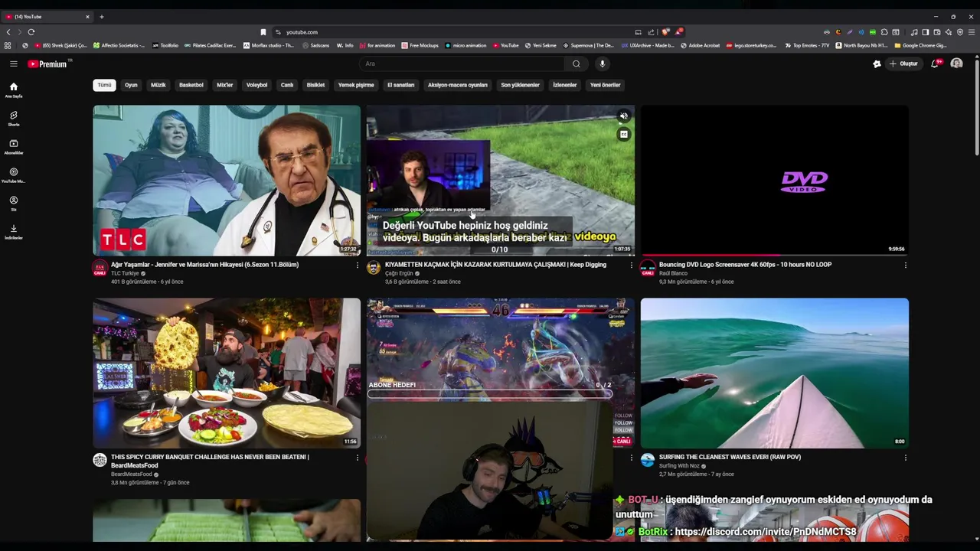Seek on the DVD video progress bar
980x551 pixels.
click(x=775, y=255)
